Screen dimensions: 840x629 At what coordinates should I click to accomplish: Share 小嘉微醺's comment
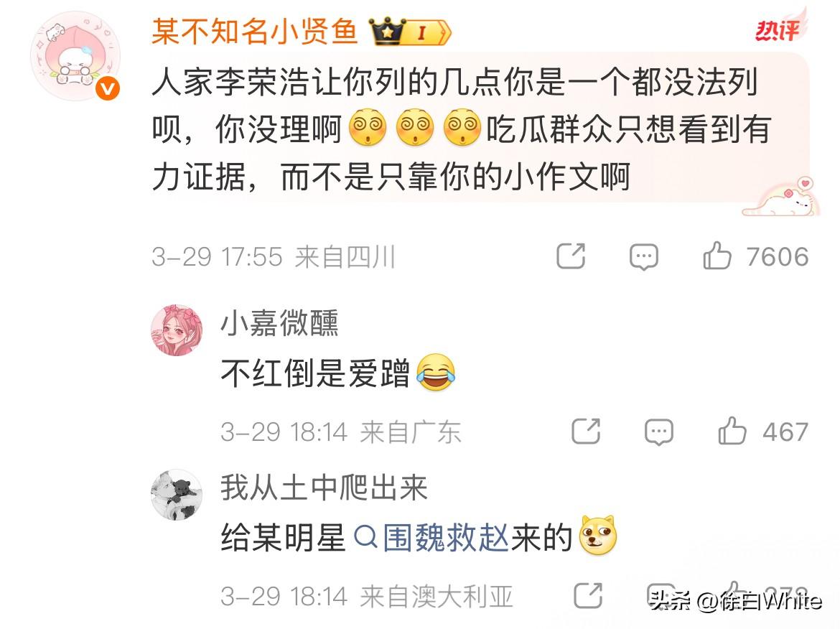click(586, 431)
